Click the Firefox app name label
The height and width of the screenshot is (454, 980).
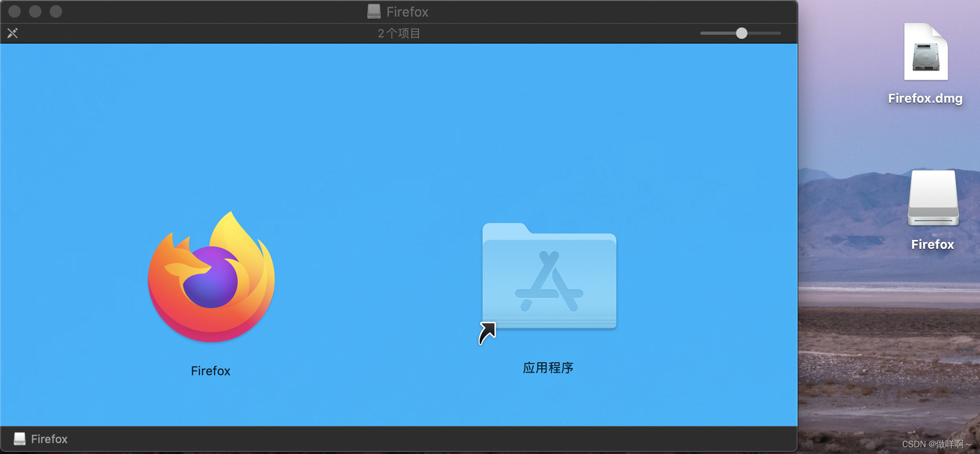tap(210, 371)
